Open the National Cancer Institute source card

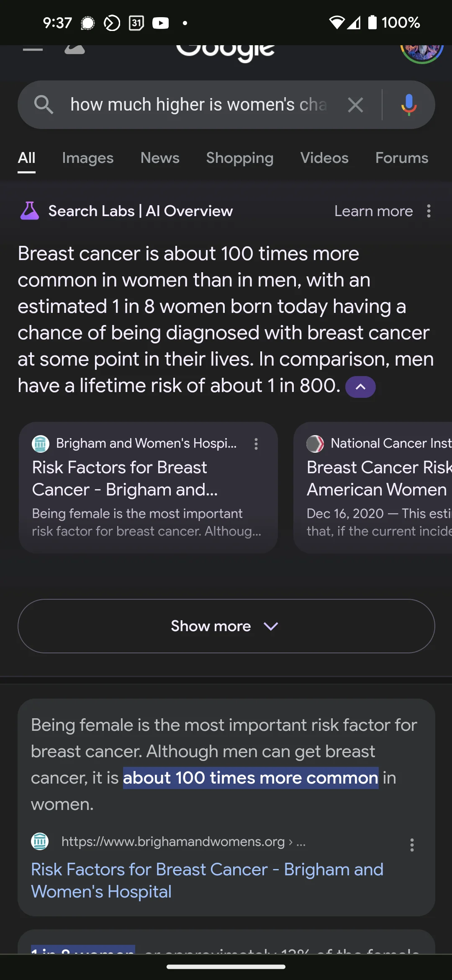click(x=373, y=487)
